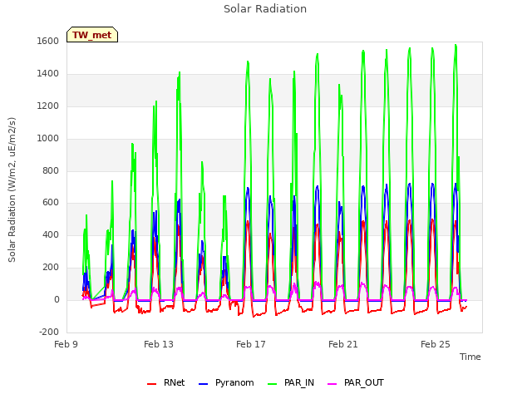Viewport: 532px width, 399px height.
Task: Click the 600 y-axis tick label
Action: click(51, 203)
